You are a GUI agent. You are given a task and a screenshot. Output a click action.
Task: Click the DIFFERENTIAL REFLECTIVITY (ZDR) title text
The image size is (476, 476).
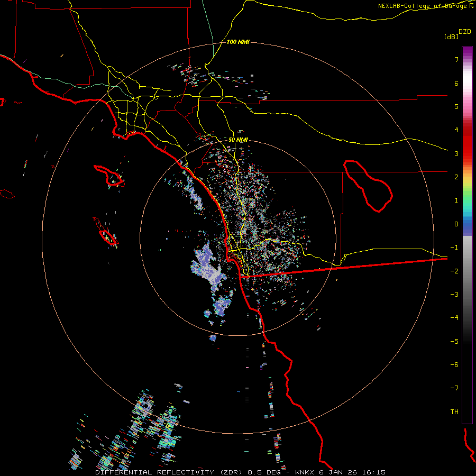coord(169,472)
